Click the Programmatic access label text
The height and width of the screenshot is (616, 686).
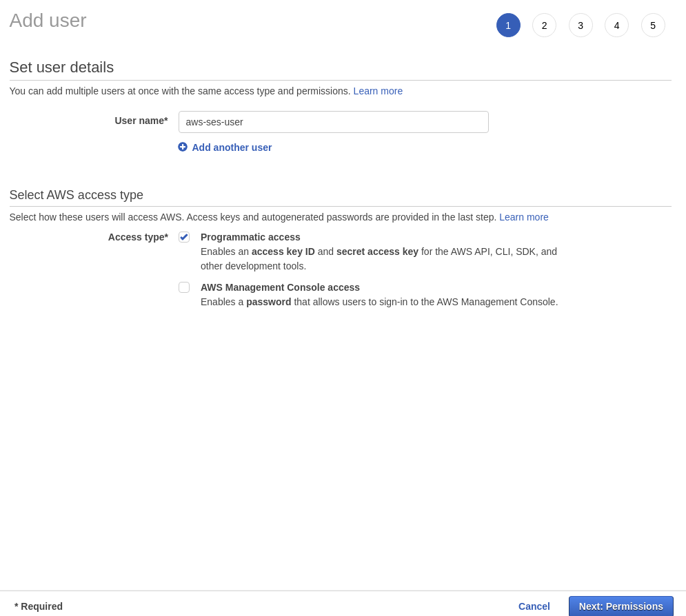tap(250, 237)
